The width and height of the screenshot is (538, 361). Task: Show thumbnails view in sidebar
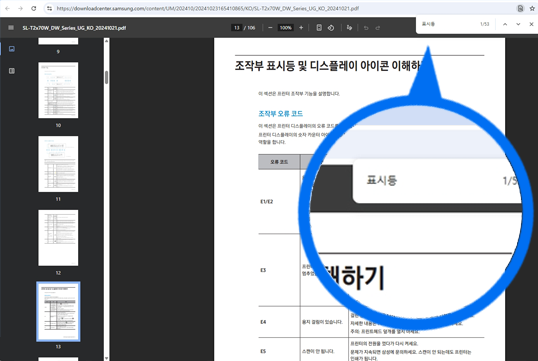tap(12, 49)
